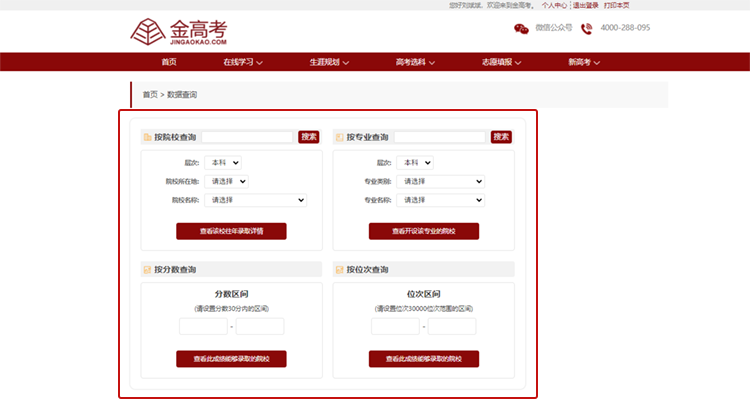
Task: Expand the 专业名称 dropdown
Action: (440, 200)
